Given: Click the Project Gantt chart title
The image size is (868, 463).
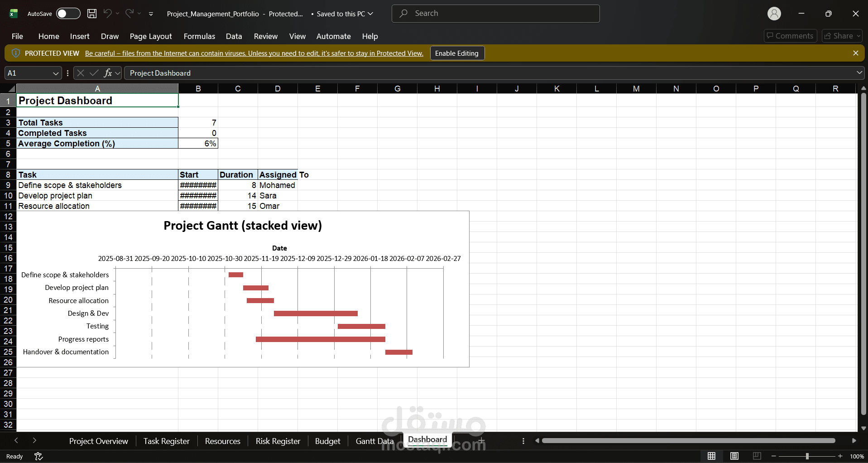Looking at the screenshot, I should (x=243, y=226).
